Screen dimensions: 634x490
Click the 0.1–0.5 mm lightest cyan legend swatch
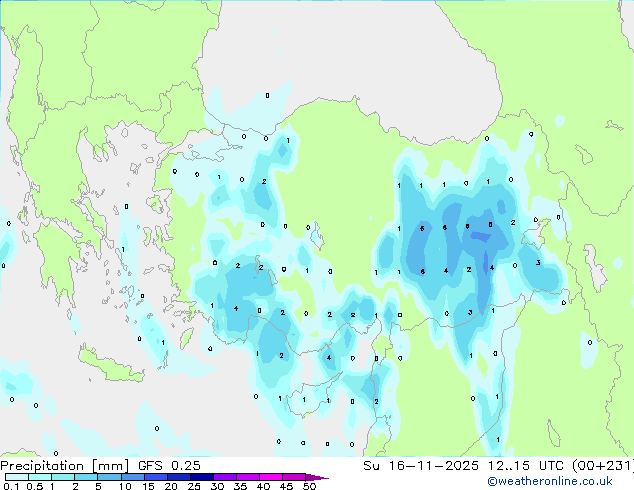tap(17, 477)
